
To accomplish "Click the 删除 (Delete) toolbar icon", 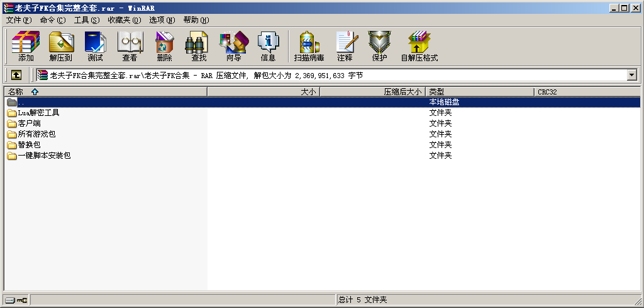I will 164,46.
